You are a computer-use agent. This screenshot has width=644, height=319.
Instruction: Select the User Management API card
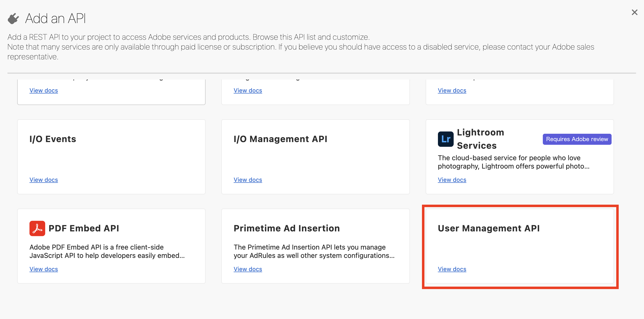(519, 246)
